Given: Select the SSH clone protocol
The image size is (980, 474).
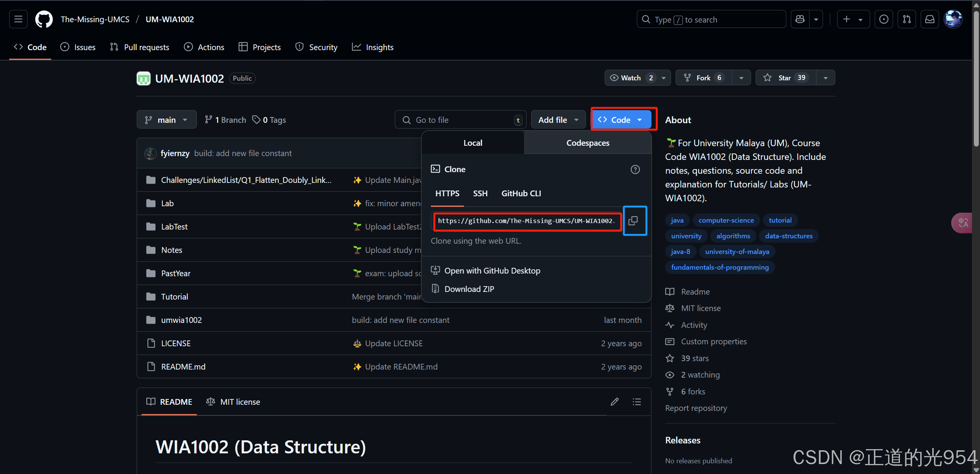Looking at the screenshot, I should (480, 194).
